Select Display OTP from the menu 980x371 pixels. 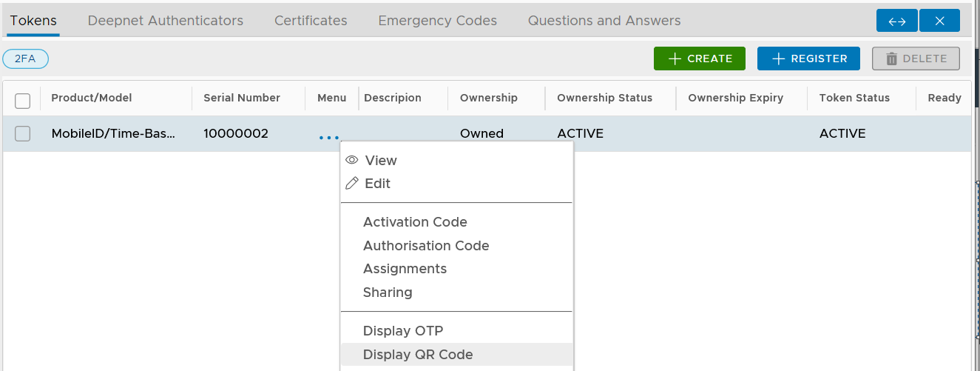(x=403, y=331)
